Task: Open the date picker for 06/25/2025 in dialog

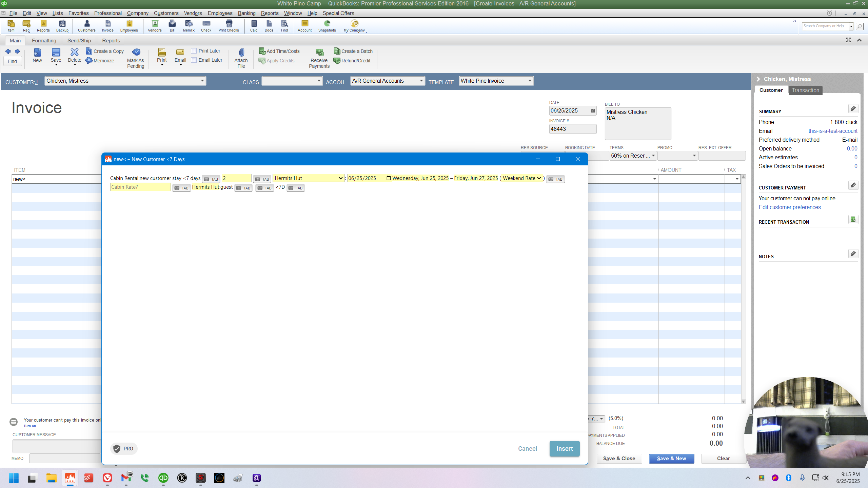Action: tap(389, 178)
